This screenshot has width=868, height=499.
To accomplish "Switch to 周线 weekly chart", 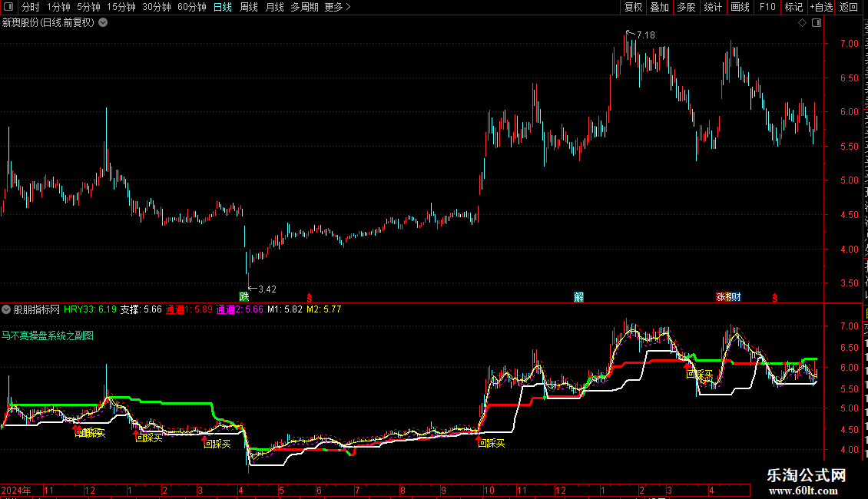I will [249, 7].
